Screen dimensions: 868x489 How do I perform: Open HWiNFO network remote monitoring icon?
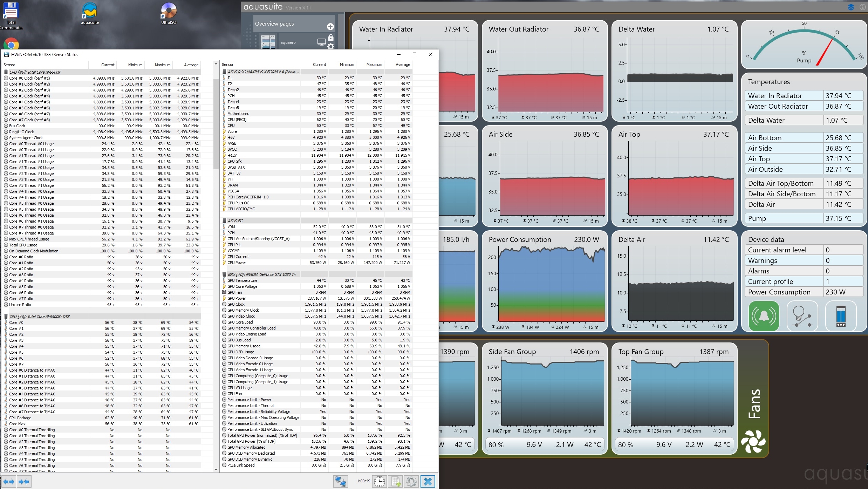[x=340, y=481]
